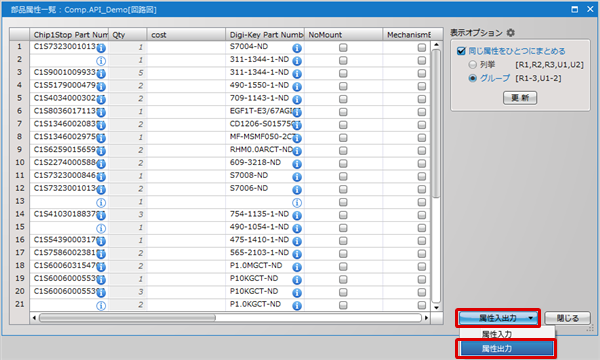This screenshot has width=600, height=360.
Task: Click the 更新 button
Action: [520, 98]
